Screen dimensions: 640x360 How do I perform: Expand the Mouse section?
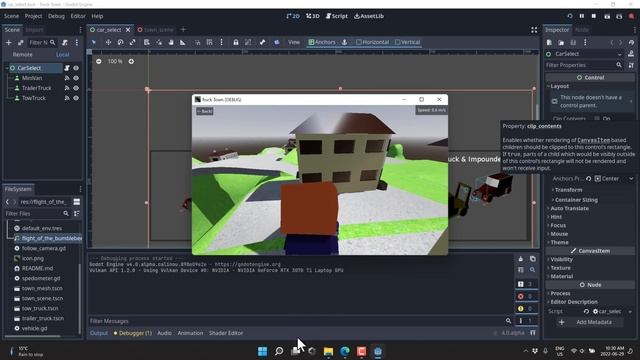[x=559, y=234]
